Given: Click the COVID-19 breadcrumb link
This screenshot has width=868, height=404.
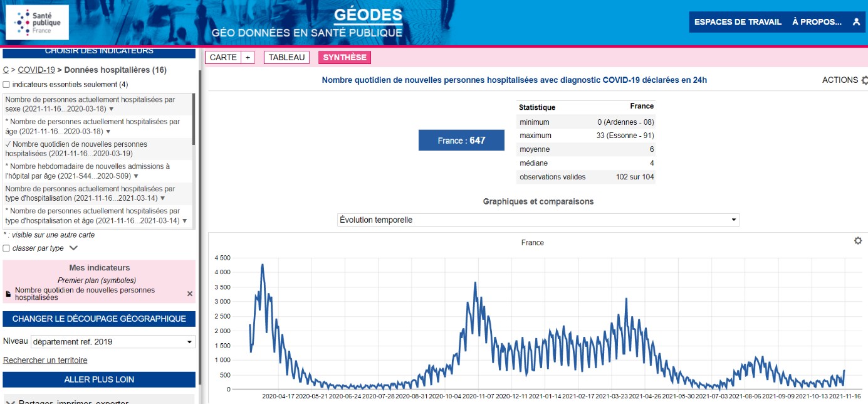Looking at the screenshot, I should [36, 70].
